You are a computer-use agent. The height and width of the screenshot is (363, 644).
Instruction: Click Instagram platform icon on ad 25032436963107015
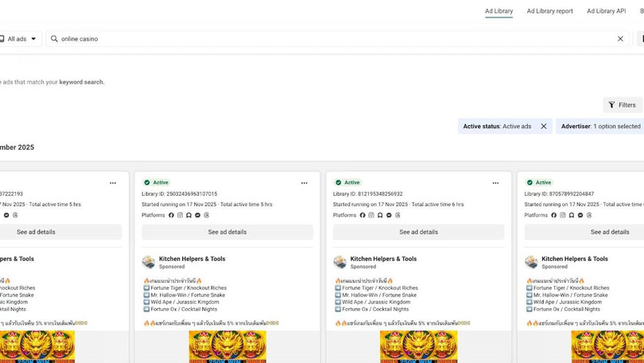pyautogui.click(x=180, y=215)
